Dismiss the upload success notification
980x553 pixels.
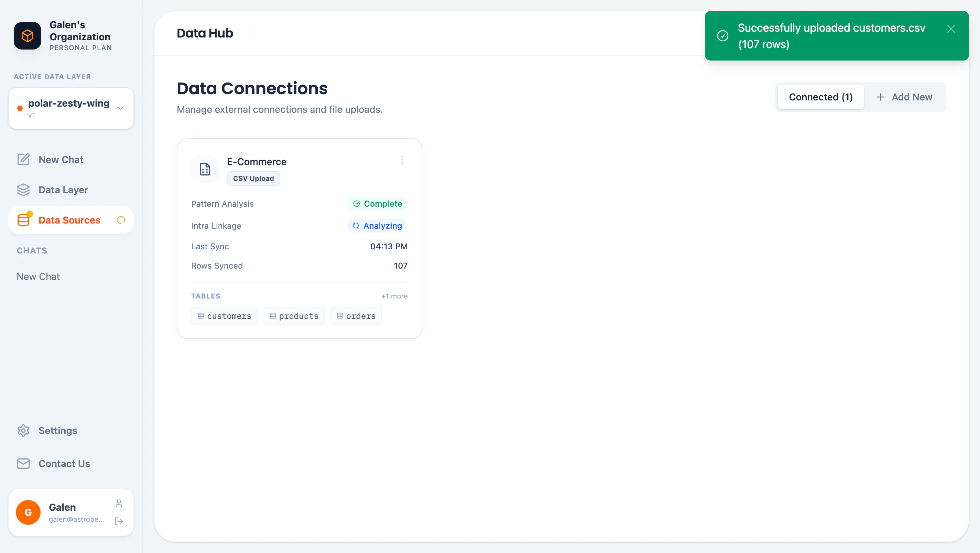[x=951, y=29]
